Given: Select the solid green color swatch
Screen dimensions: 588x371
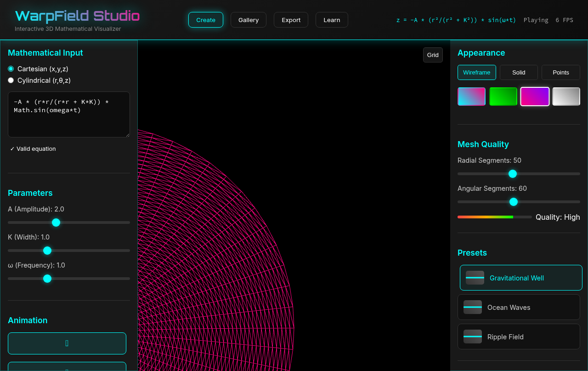Looking at the screenshot, I should 503,96.
